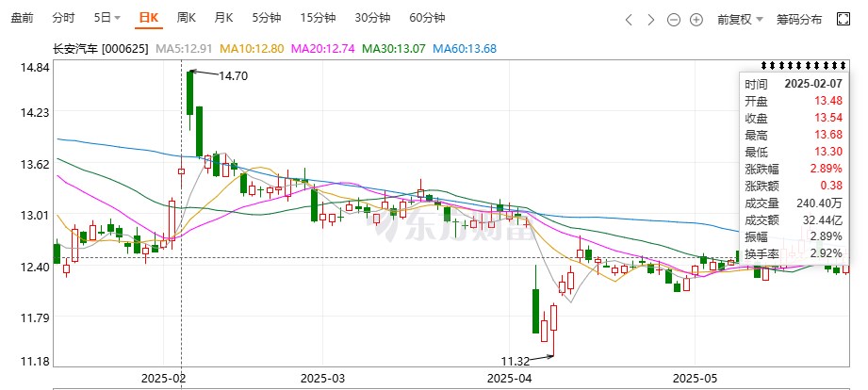868x390 pixels.
Task: Click the 2025-02 date axis label
Action: click(162, 379)
